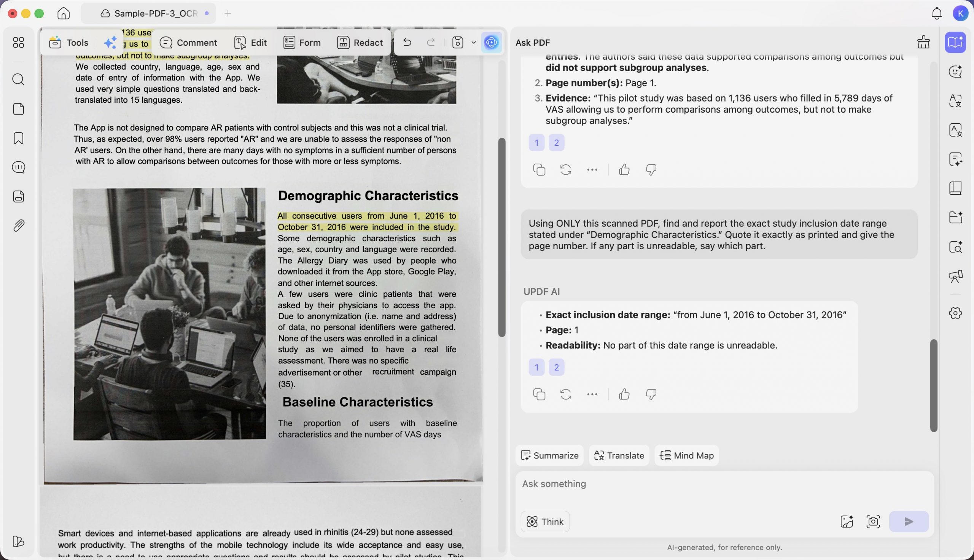
Task: Open the layers icon at bottom of left sidebar
Action: [19, 541]
